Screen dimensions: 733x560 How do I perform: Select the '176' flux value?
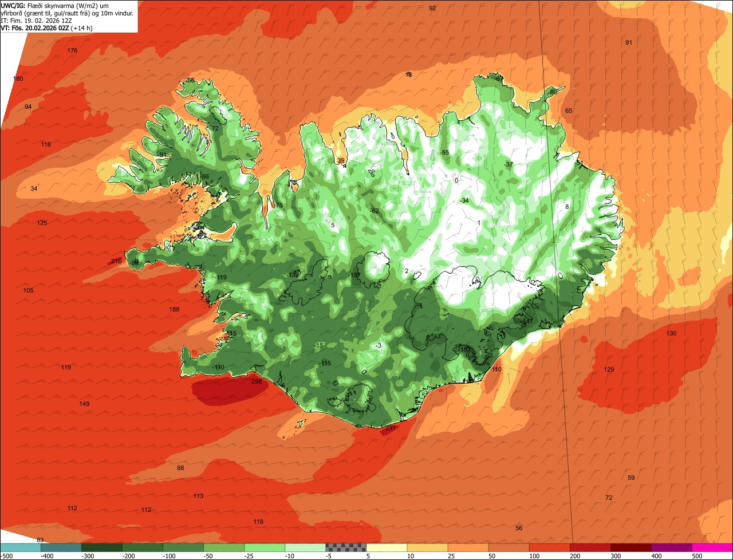(72, 51)
